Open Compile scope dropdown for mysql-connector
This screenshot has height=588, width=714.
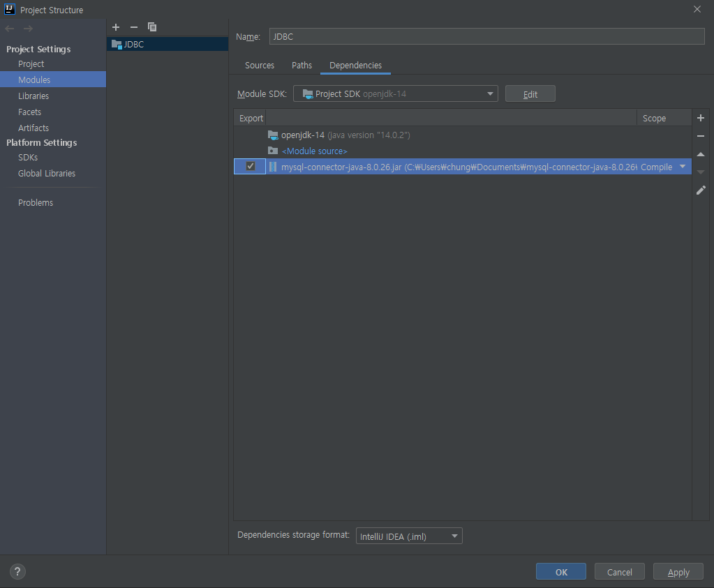pyautogui.click(x=683, y=167)
